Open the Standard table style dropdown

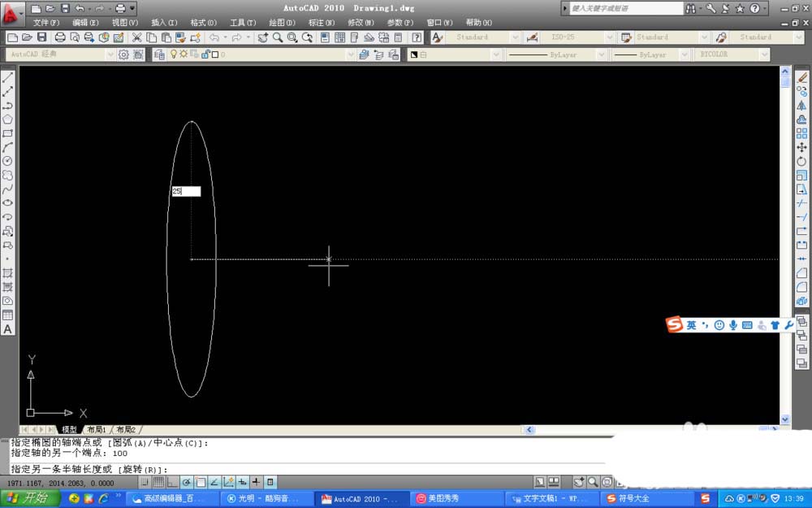[x=704, y=37]
